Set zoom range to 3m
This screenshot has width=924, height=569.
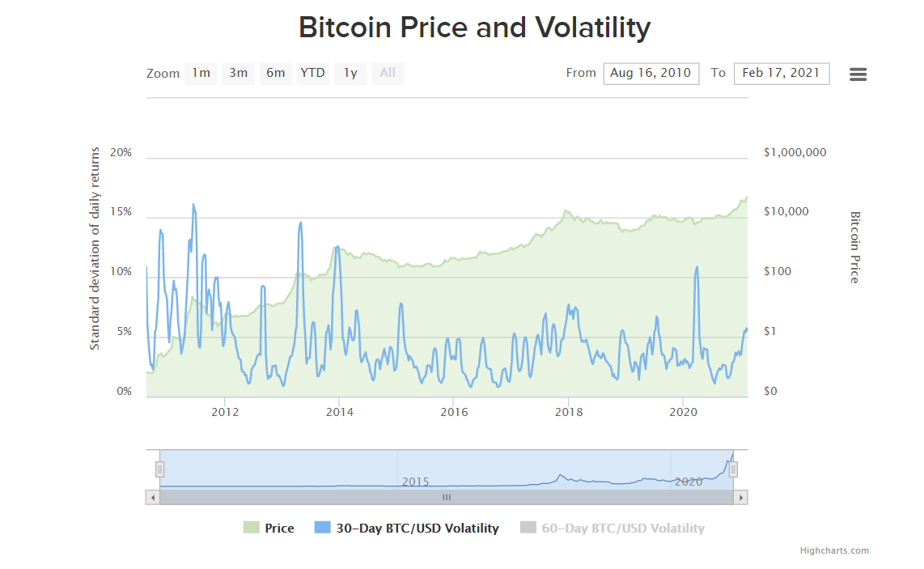tap(238, 73)
